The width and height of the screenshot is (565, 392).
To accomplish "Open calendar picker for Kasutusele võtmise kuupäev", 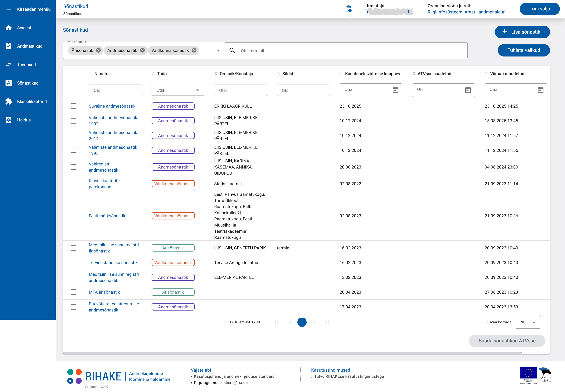I will (395, 90).
